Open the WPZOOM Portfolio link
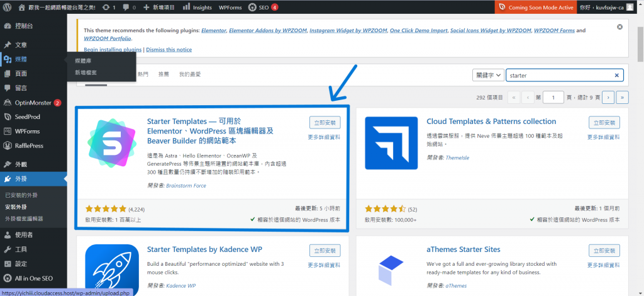Screen dimensions: 644x296 (x=107, y=38)
